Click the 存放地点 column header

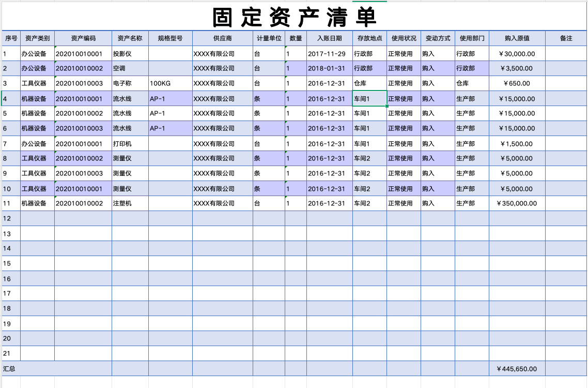[x=370, y=38]
